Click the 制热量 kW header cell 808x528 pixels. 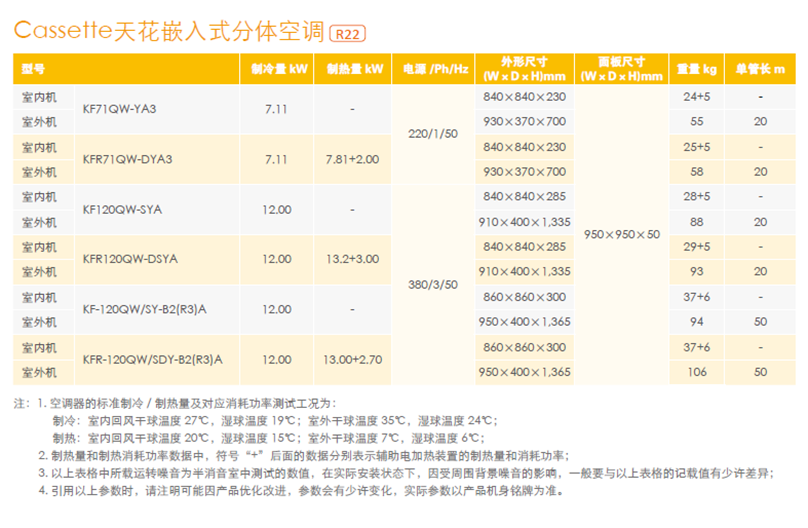354,69
